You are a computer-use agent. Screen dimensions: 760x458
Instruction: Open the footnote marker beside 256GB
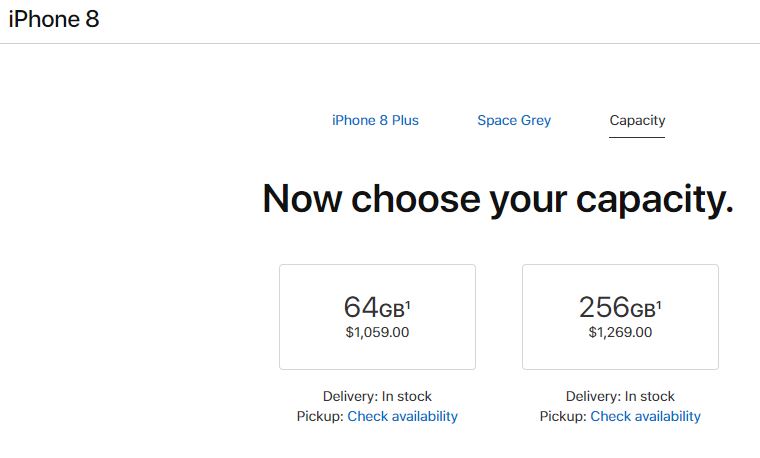[x=660, y=300]
